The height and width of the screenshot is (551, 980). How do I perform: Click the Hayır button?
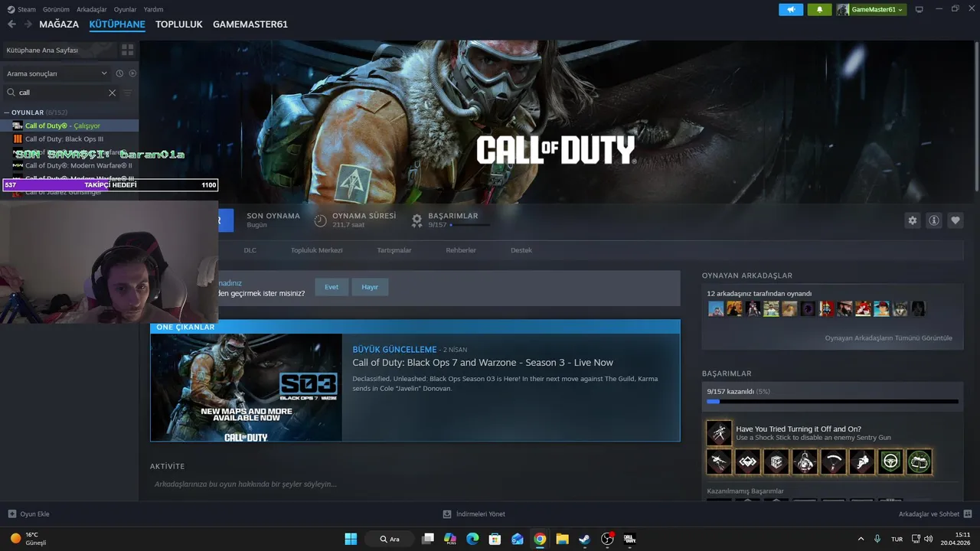370,287
